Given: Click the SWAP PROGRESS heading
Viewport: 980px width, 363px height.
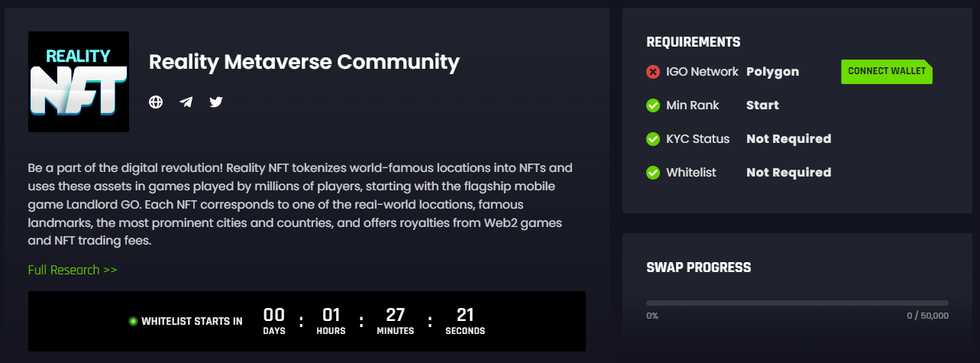Looking at the screenshot, I should [x=698, y=267].
